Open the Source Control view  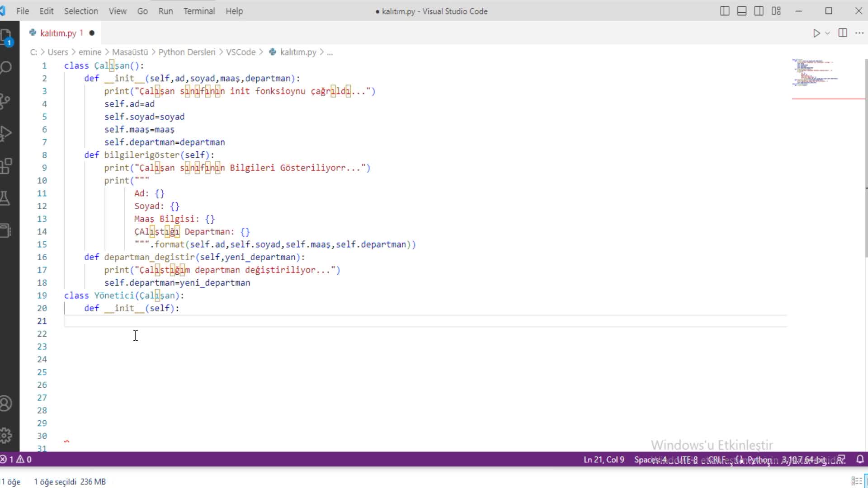click(x=5, y=100)
